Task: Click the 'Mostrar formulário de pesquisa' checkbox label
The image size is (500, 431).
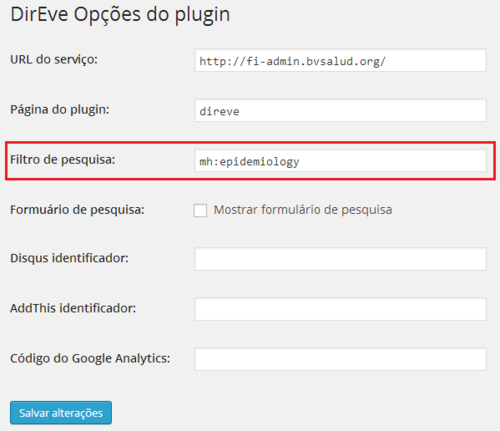Action: [303, 210]
